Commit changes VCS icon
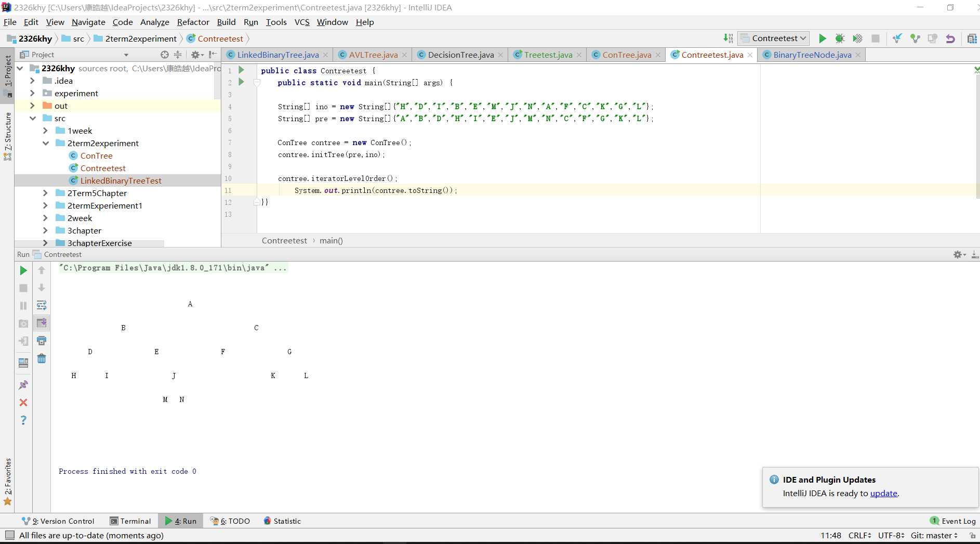 pos(915,38)
